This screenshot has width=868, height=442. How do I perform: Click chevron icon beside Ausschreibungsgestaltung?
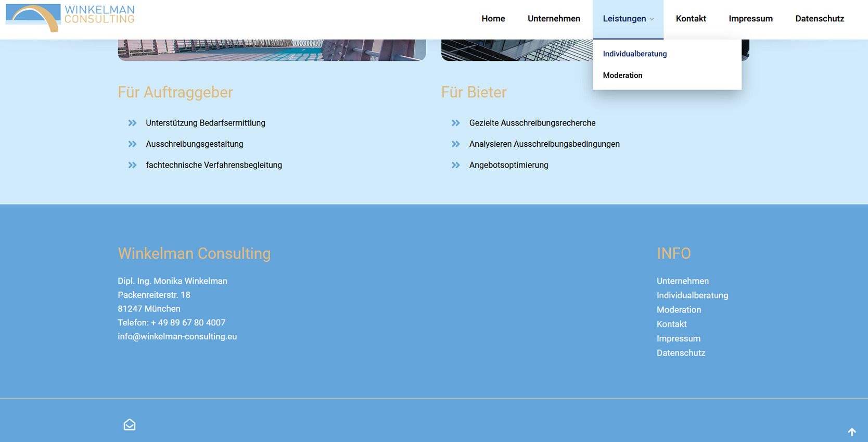[x=132, y=144]
